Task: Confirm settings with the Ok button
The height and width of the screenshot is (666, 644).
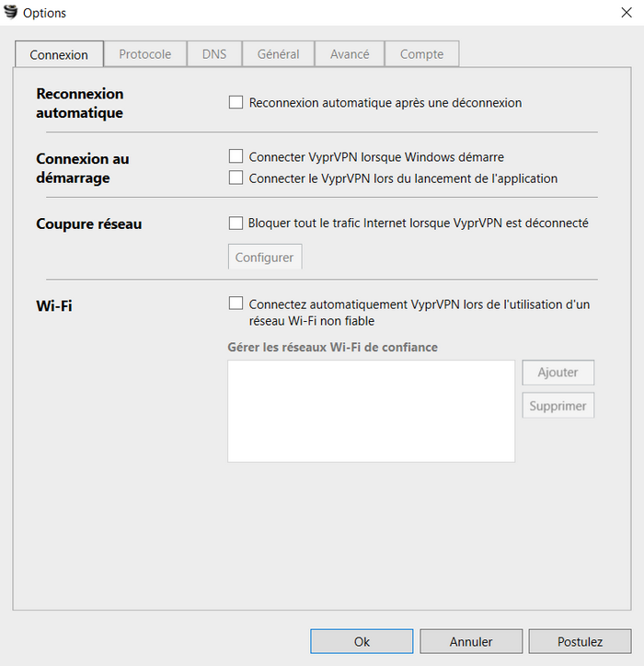Action: 362,641
